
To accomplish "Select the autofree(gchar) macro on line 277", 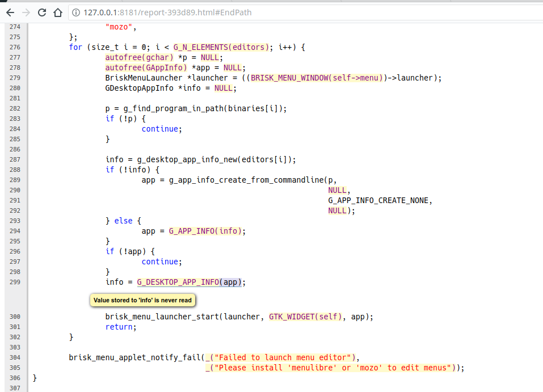I will (139, 57).
